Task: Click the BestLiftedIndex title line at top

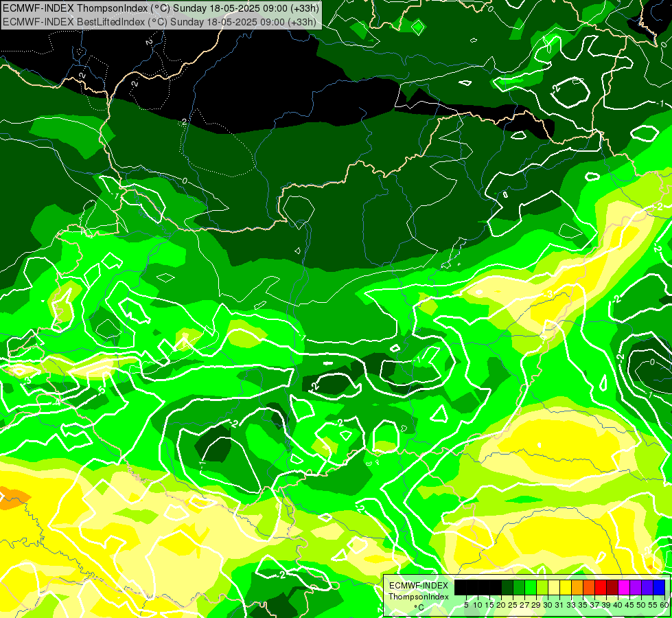Action: click(159, 22)
